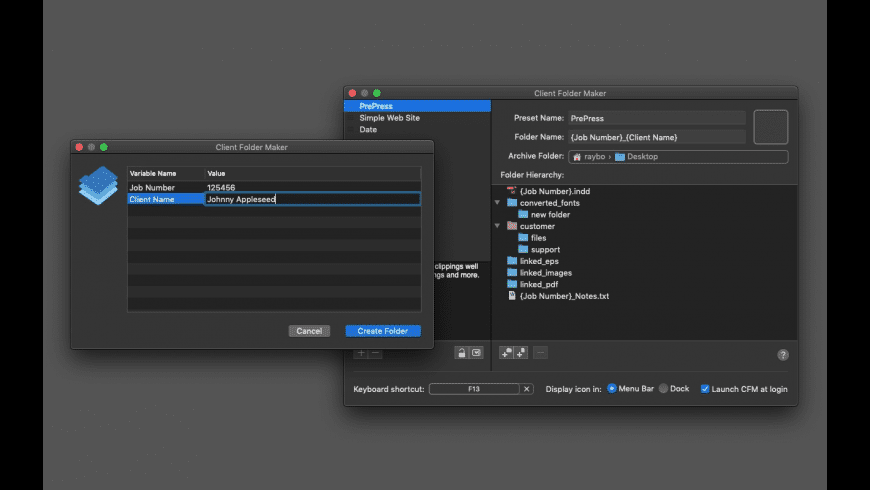Collapse the customer folder

click(497, 226)
